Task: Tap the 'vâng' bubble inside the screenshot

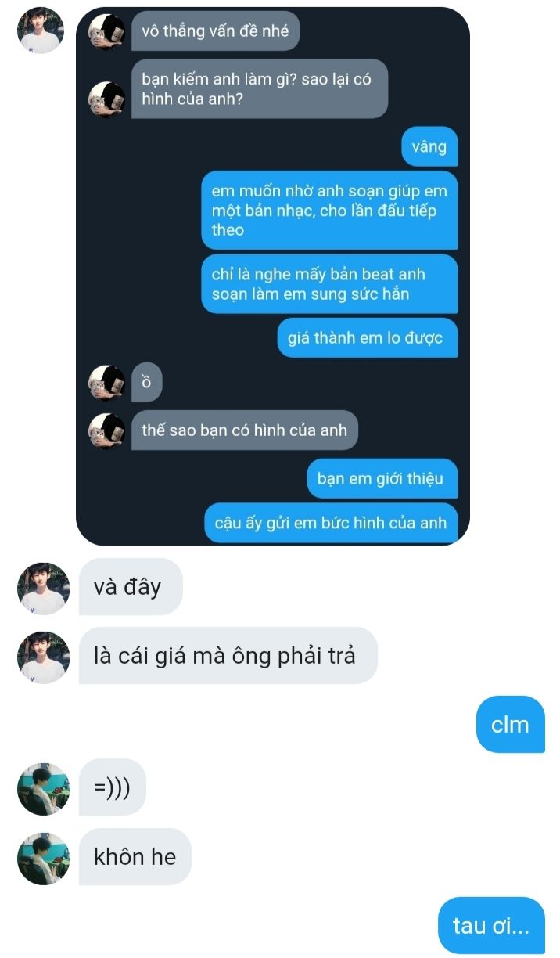Action: (x=429, y=146)
